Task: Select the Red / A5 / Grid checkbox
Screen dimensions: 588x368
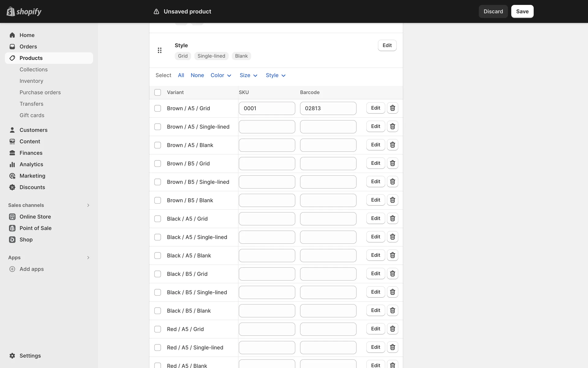Action: tap(157, 329)
